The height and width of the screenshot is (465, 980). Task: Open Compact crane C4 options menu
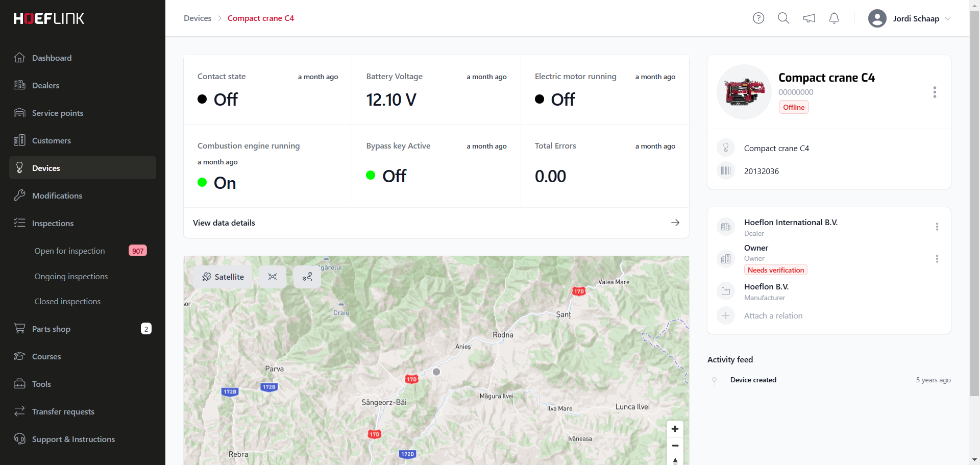click(x=935, y=92)
